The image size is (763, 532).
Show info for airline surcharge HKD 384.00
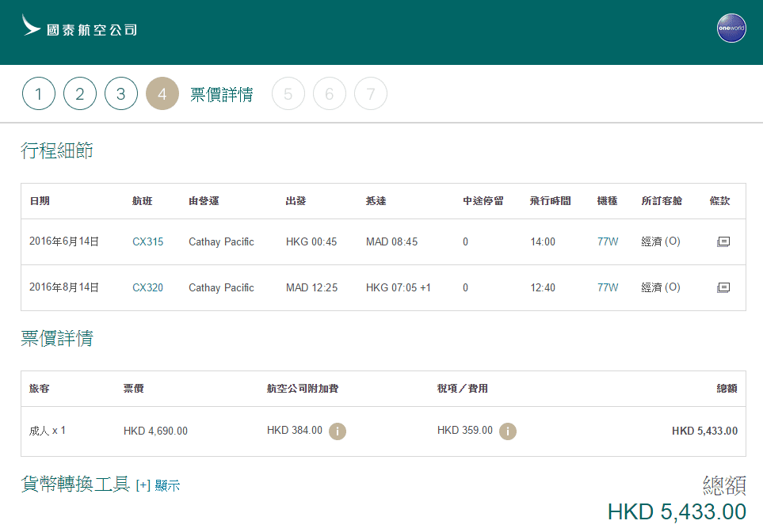point(338,431)
